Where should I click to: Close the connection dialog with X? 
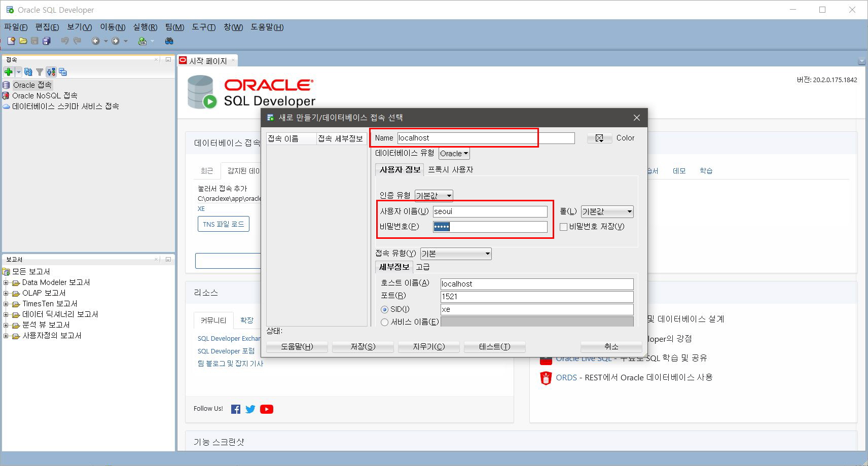[637, 118]
